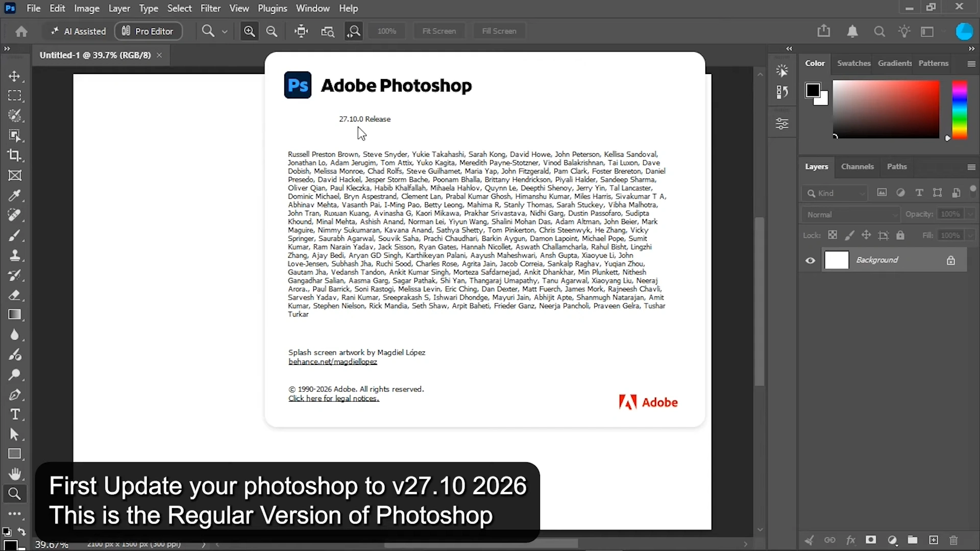Toggle the Pro Editor mode
This screenshot has width=980, height=551.
coord(148,31)
